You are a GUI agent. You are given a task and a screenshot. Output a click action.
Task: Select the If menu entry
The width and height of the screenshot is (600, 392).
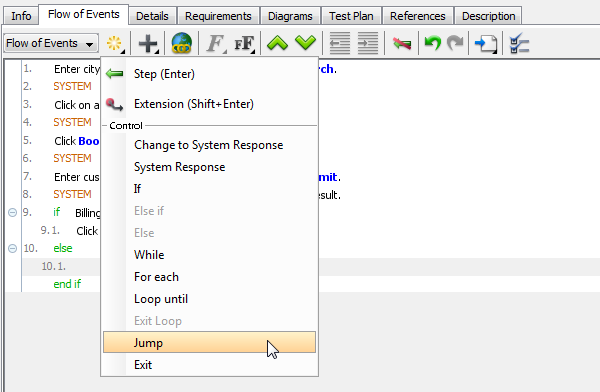pyautogui.click(x=210, y=189)
